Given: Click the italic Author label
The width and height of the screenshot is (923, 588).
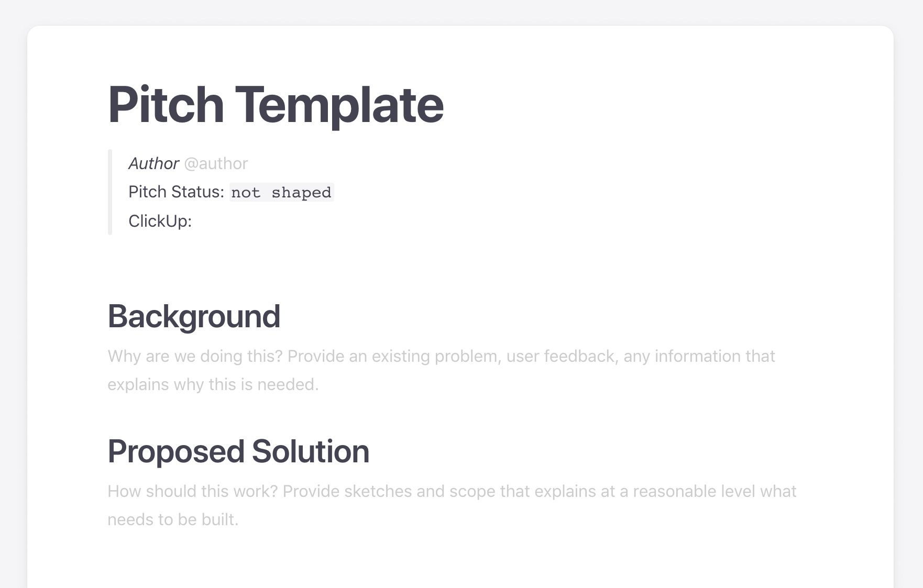Looking at the screenshot, I should click(153, 163).
